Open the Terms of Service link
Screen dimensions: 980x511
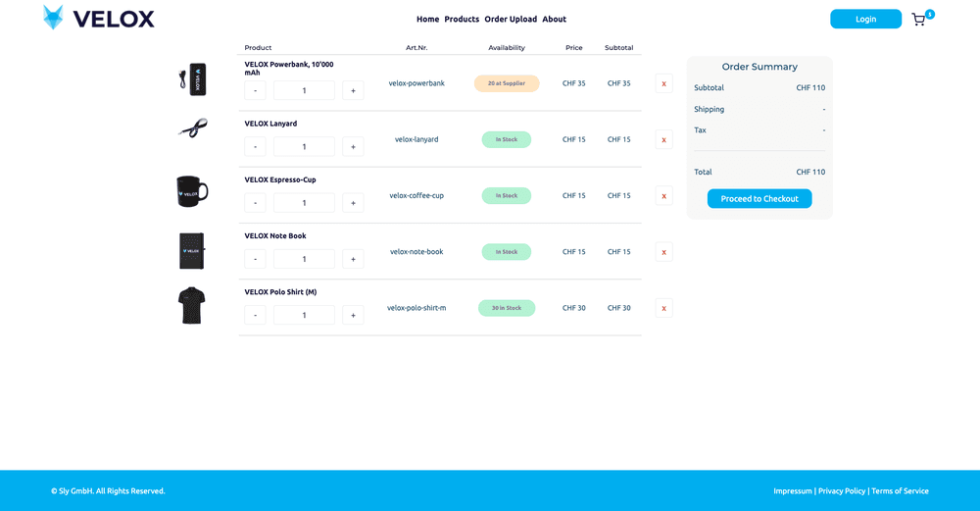pyautogui.click(x=900, y=491)
